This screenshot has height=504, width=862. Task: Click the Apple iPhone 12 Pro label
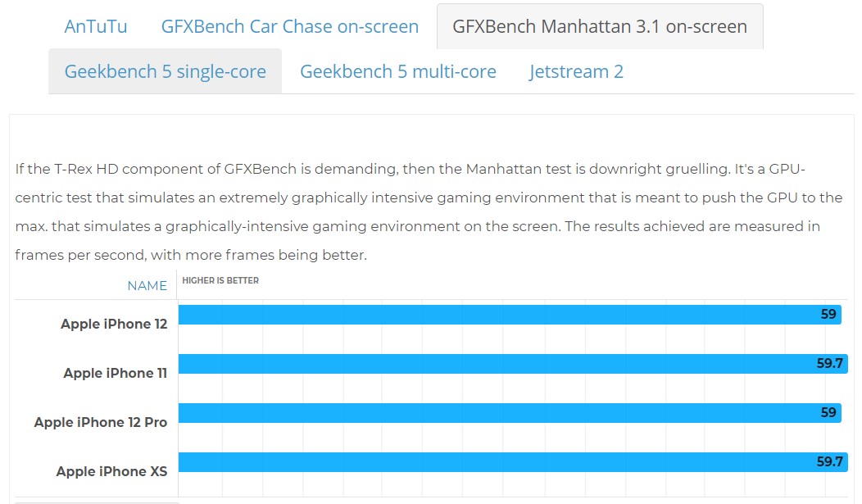[101, 422]
